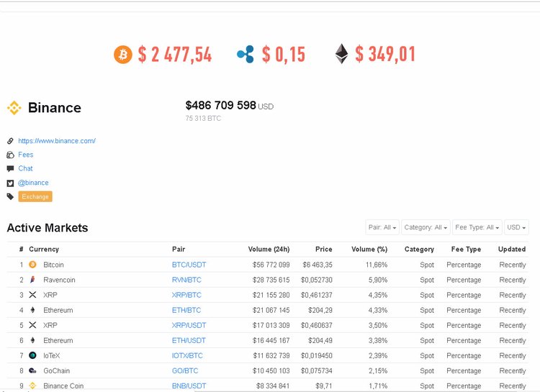Viewport: 540px width, 392px height.
Task: Click the $28 735 615 volume cell
Action: pos(271,280)
